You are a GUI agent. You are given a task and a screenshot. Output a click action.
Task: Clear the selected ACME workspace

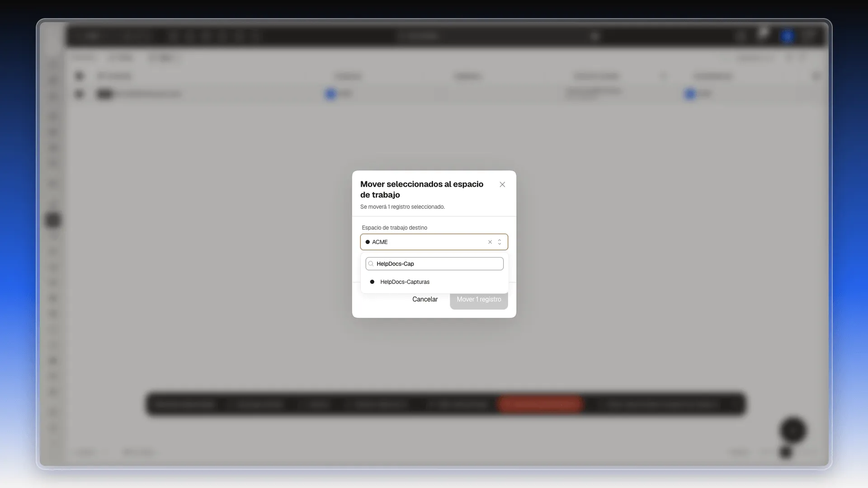coord(490,242)
